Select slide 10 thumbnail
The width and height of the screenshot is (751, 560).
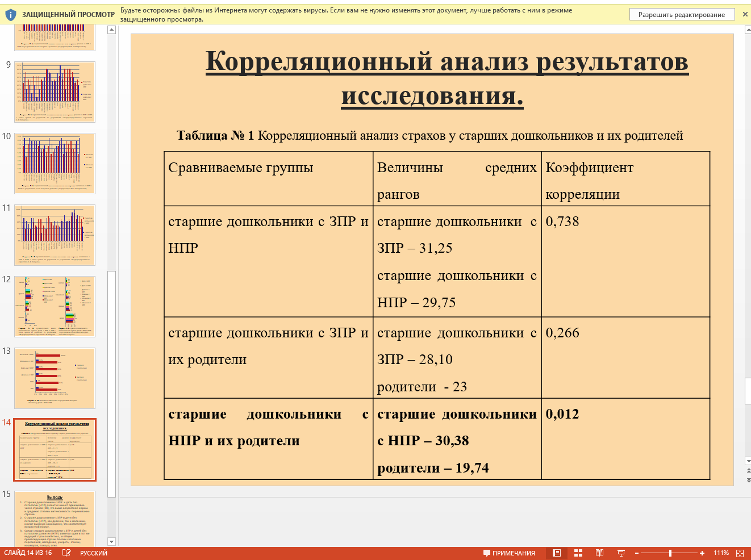[55, 164]
